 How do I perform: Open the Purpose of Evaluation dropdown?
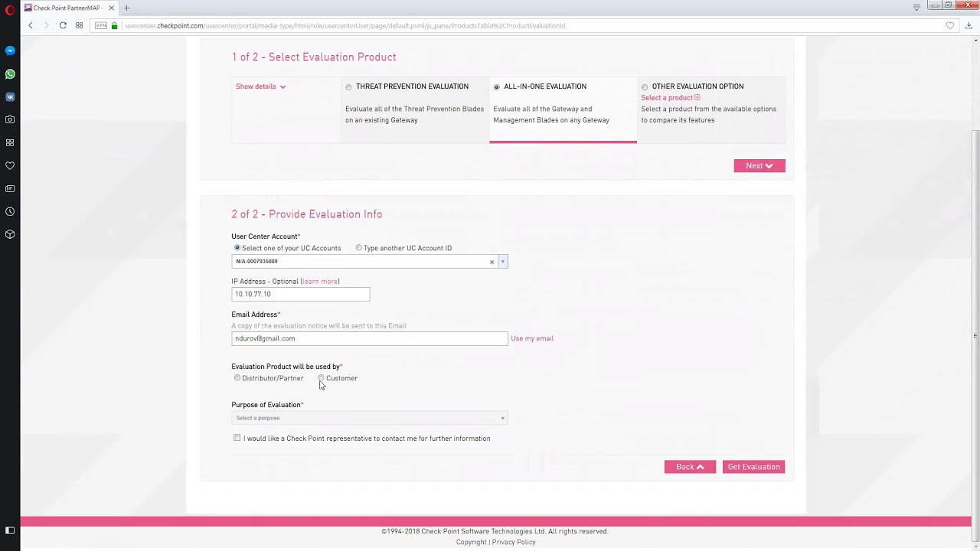tap(369, 418)
